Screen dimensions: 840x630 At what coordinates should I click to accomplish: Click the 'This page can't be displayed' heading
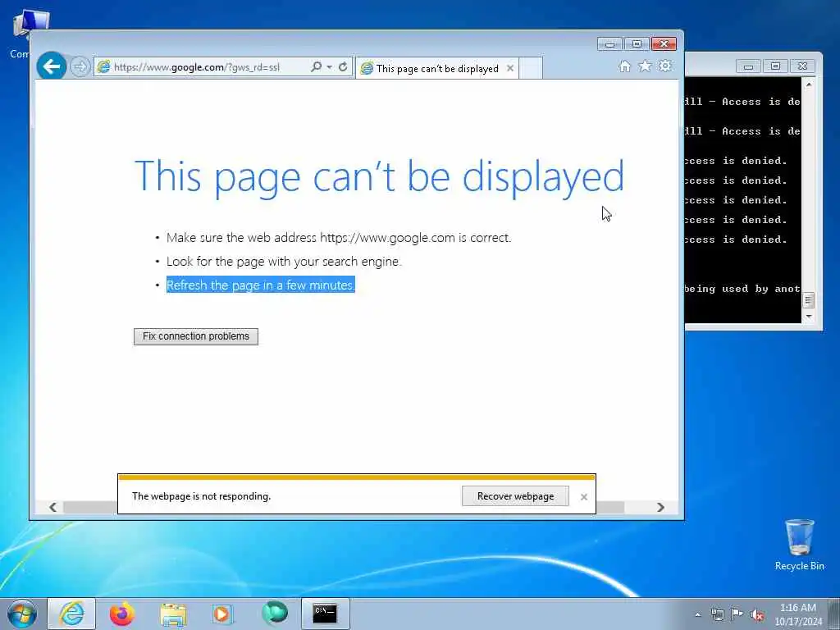tap(379, 177)
